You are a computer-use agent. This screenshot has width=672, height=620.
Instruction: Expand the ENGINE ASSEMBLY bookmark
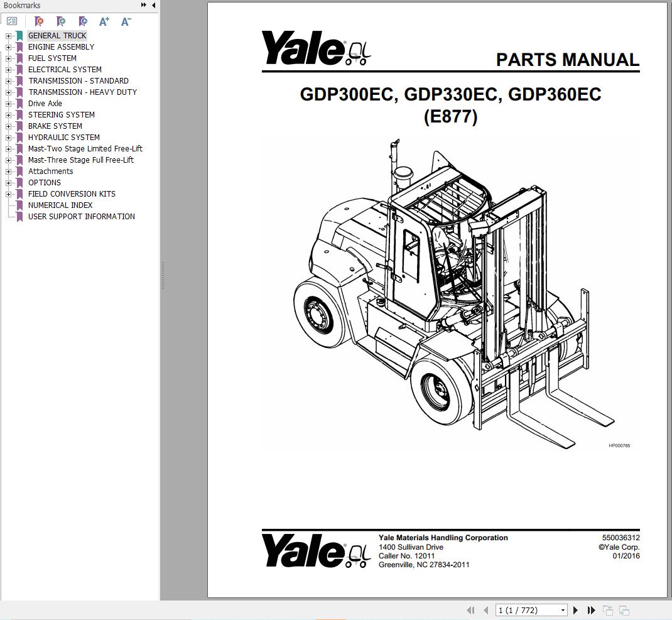[x=9, y=47]
